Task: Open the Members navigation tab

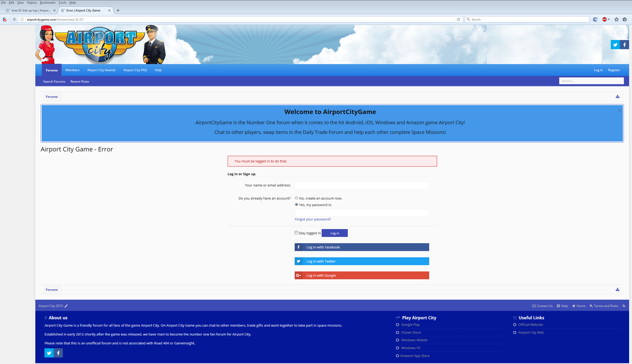Action: coord(72,70)
